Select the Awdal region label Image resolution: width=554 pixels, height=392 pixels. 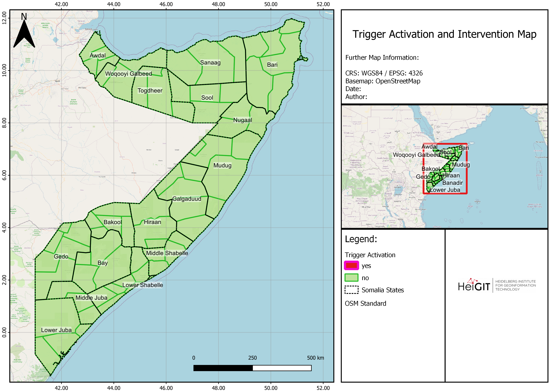(x=97, y=55)
